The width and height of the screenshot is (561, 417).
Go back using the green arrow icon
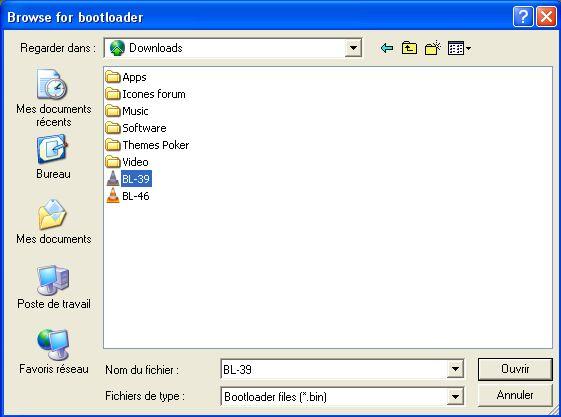(387, 48)
